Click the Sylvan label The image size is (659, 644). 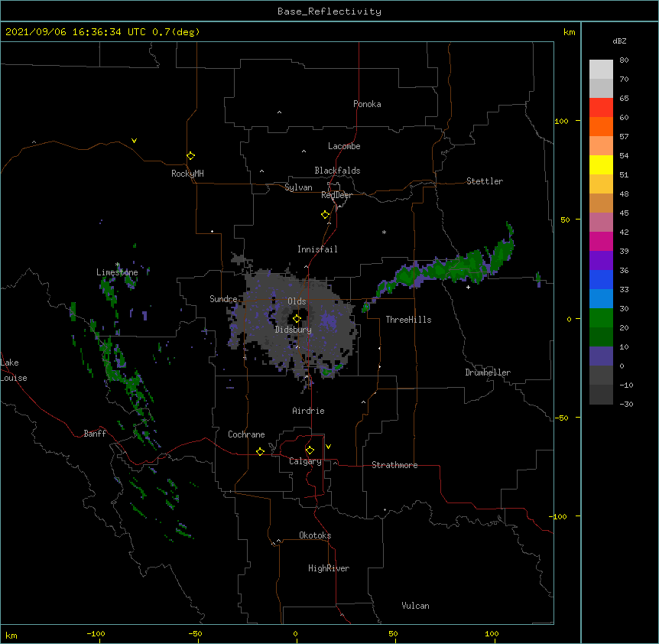pos(298,187)
